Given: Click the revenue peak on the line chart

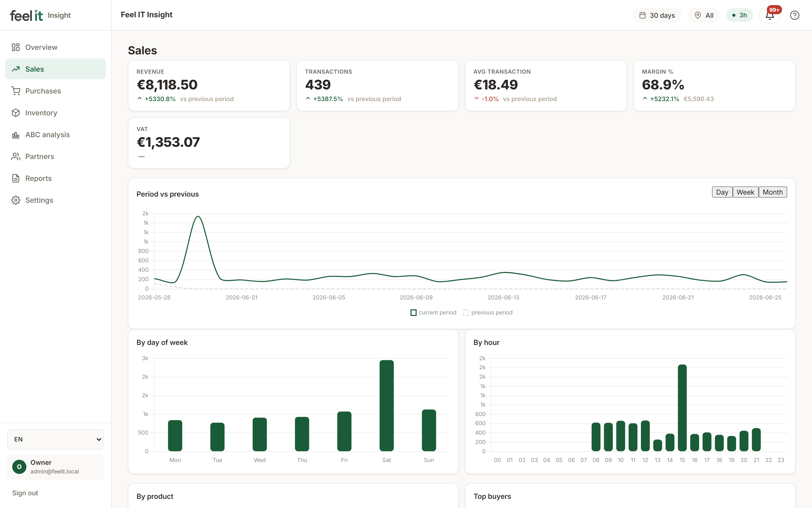Looking at the screenshot, I should pos(198,217).
